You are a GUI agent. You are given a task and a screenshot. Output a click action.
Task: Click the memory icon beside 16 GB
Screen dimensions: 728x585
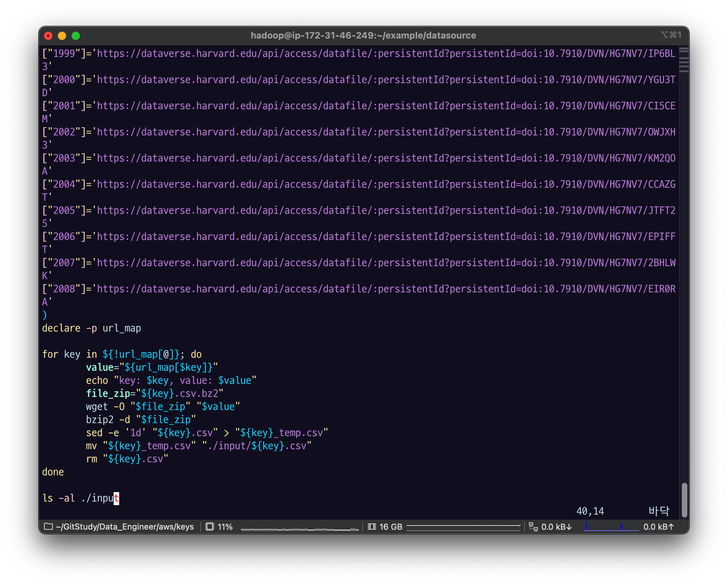[x=372, y=527]
